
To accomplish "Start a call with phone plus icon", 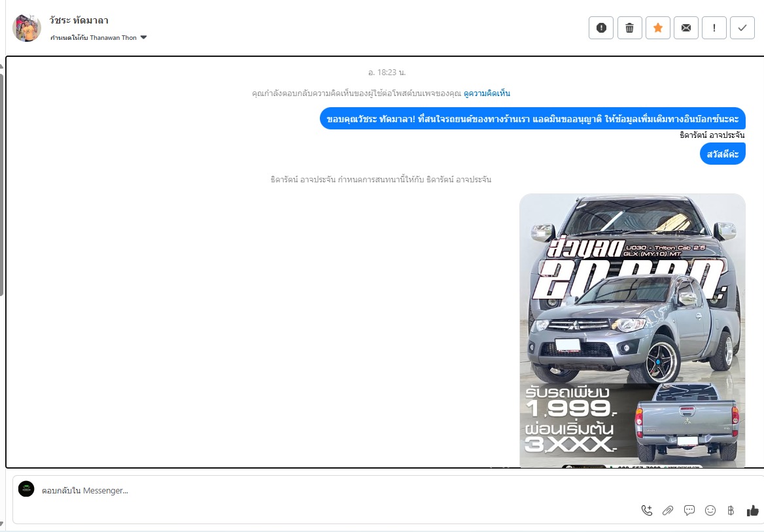I will pos(646,510).
